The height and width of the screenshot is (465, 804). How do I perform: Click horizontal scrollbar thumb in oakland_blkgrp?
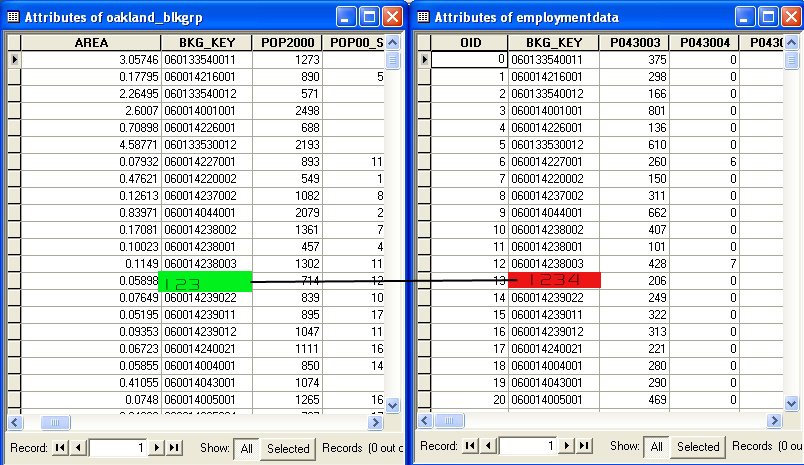pos(55,422)
